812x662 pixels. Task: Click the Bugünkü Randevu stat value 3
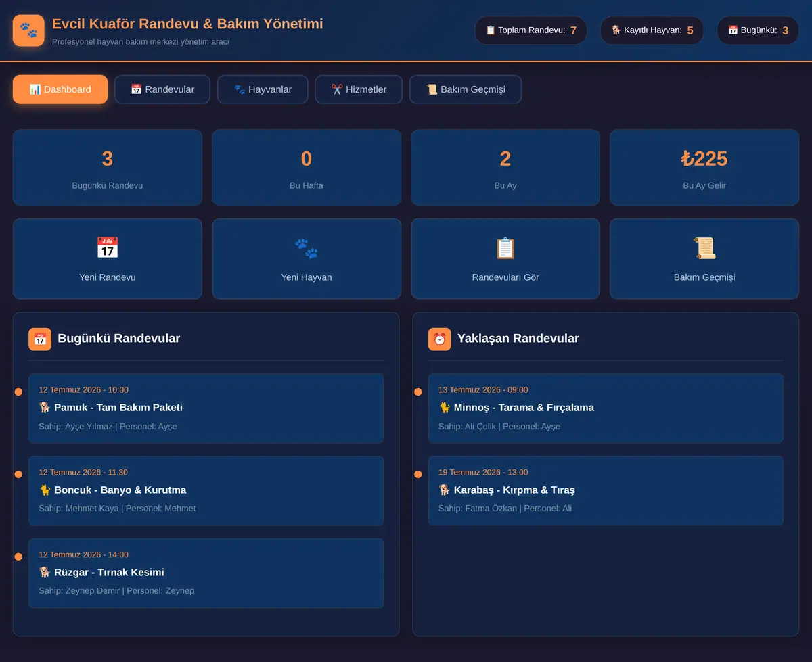click(108, 159)
